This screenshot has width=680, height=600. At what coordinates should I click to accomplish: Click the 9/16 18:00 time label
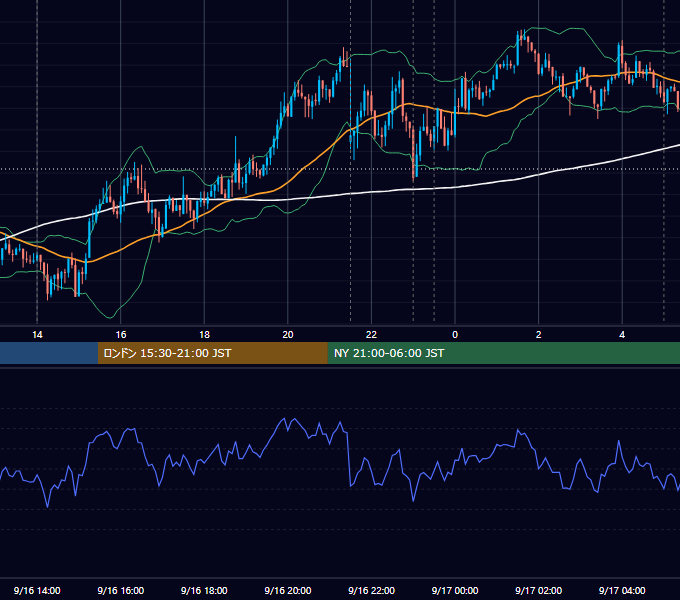pos(204,590)
